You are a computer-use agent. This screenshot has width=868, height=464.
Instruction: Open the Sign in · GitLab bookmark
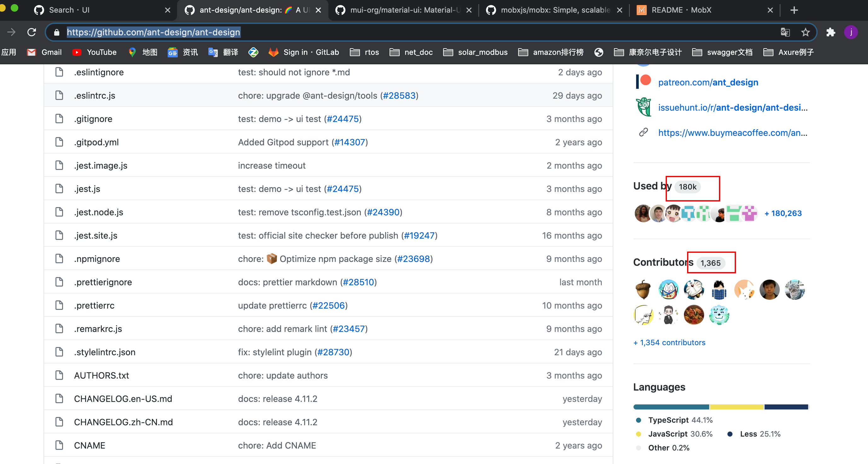pyautogui.click(x=304, y=52)
